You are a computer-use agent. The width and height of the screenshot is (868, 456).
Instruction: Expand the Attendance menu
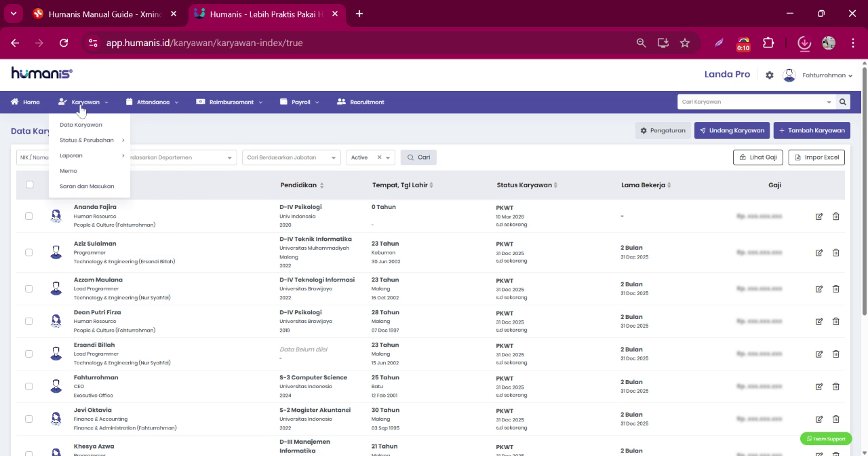pos(153,102)
